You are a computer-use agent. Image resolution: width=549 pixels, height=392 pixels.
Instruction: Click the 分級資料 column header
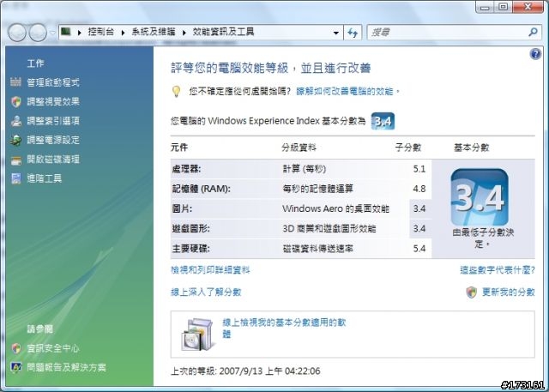pos(299,148)
